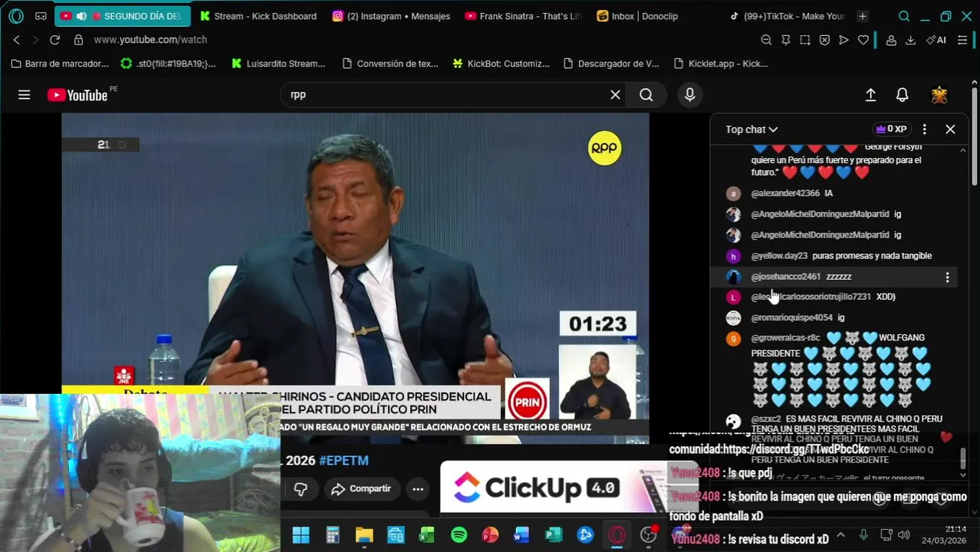The height and width of the screenshot is (552, 980).
Task: Open the search tabs magnifier icon
Action: pos(904,16)
